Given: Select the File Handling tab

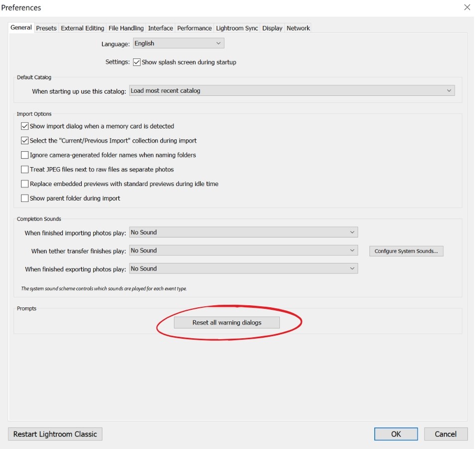Looking at the screenshot, I should [126, 28].
